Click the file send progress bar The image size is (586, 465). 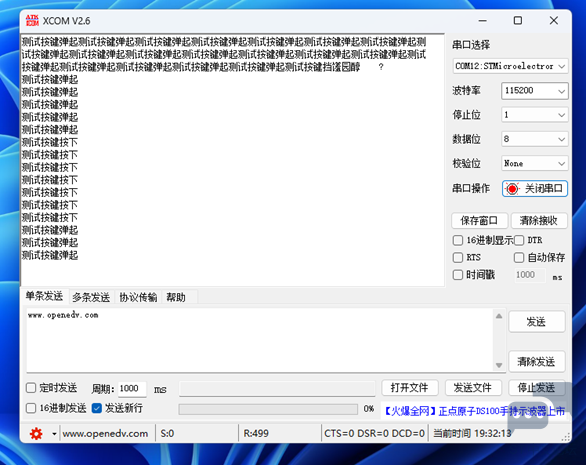point(268,410)
